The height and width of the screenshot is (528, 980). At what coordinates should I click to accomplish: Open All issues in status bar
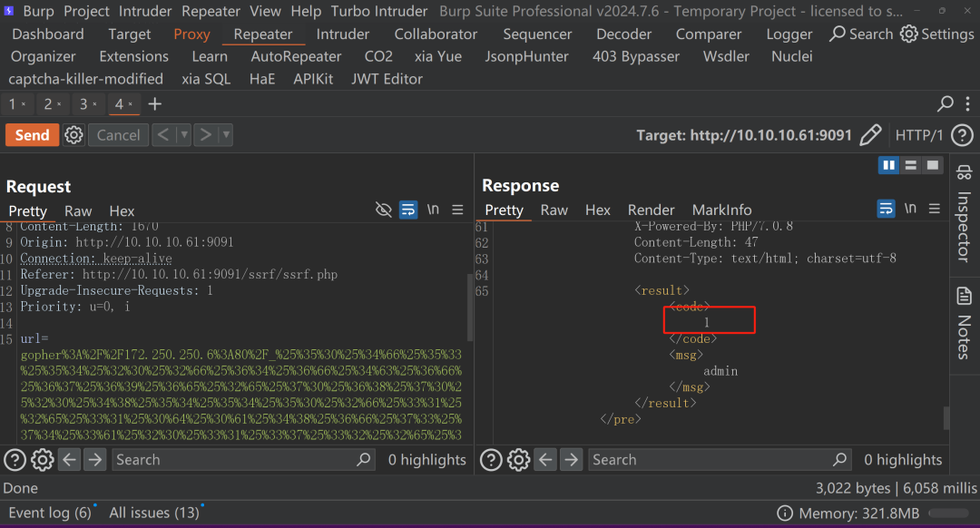click(154, 513)
